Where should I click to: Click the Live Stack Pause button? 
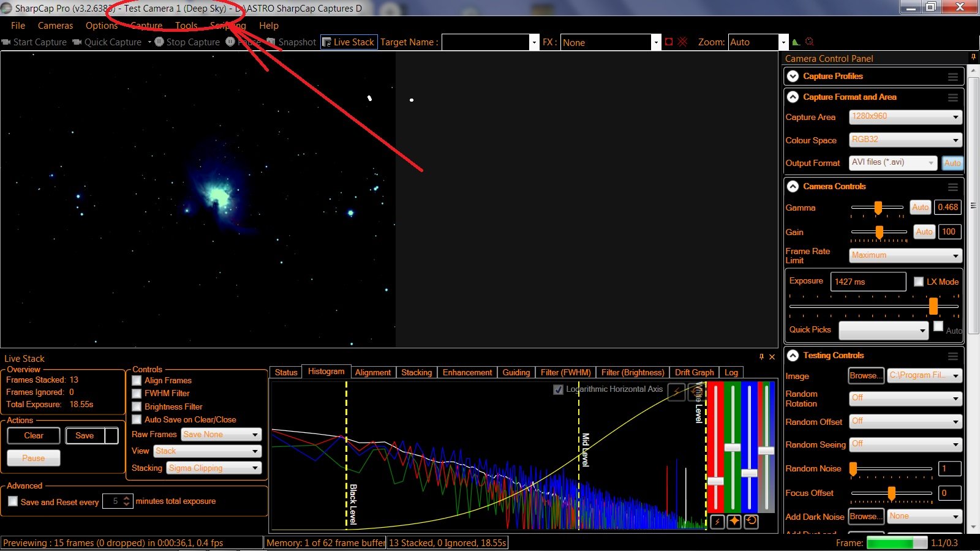pos(34,458)
